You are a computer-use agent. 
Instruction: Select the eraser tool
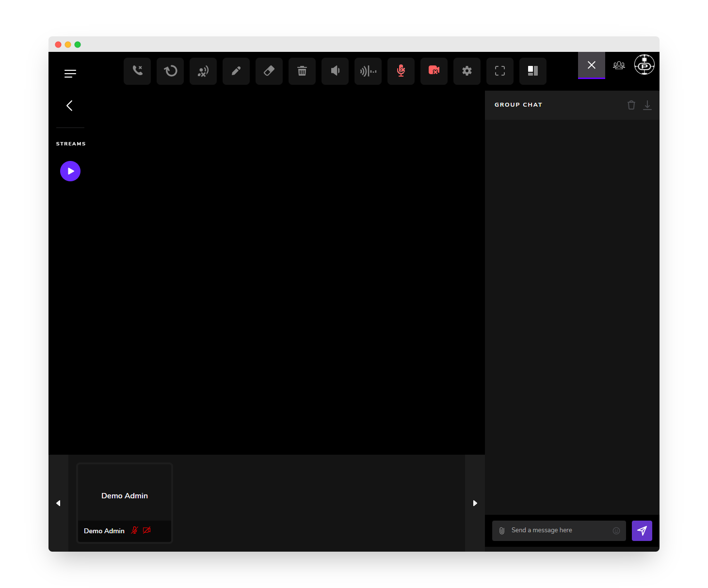tap(269, 71)
